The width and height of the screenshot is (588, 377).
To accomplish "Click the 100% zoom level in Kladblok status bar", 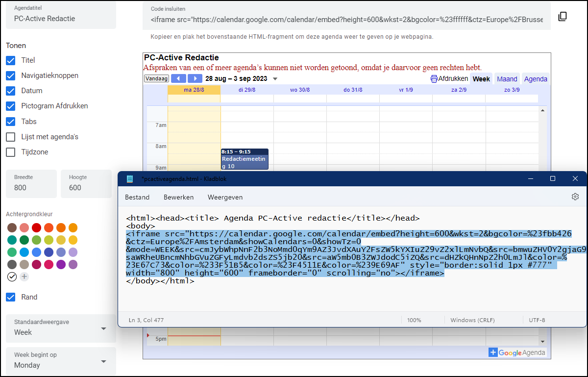I will (x=414, y=320).
